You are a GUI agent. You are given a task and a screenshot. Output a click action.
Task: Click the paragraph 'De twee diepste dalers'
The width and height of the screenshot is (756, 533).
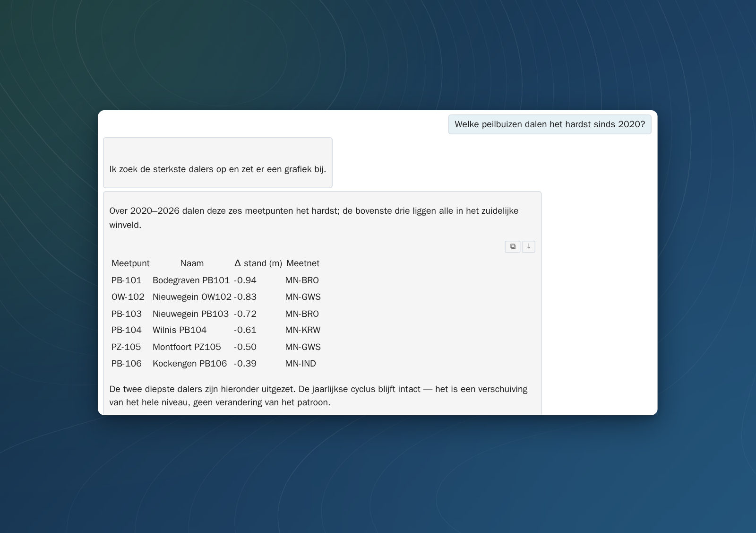(318, 395)
